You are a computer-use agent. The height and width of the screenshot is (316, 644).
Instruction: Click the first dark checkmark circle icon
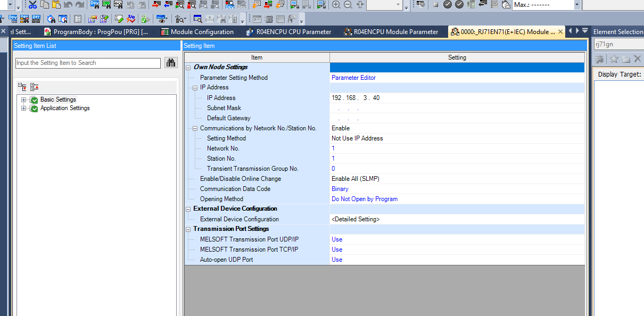click(448, 5)
